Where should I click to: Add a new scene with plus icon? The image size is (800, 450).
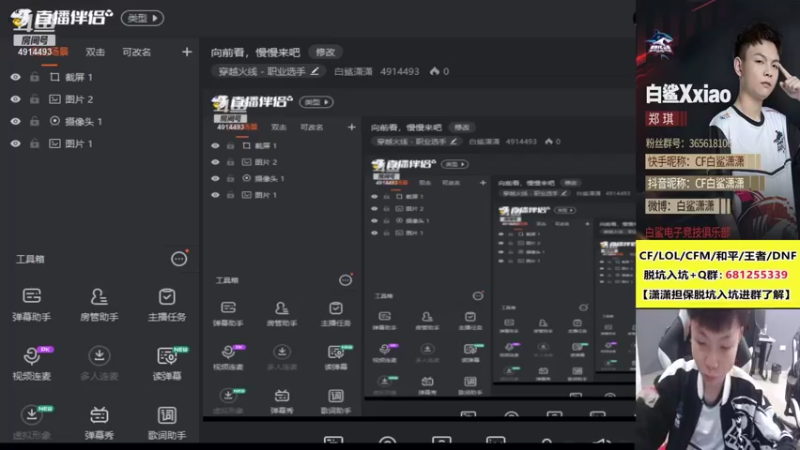tap(187, 52)
